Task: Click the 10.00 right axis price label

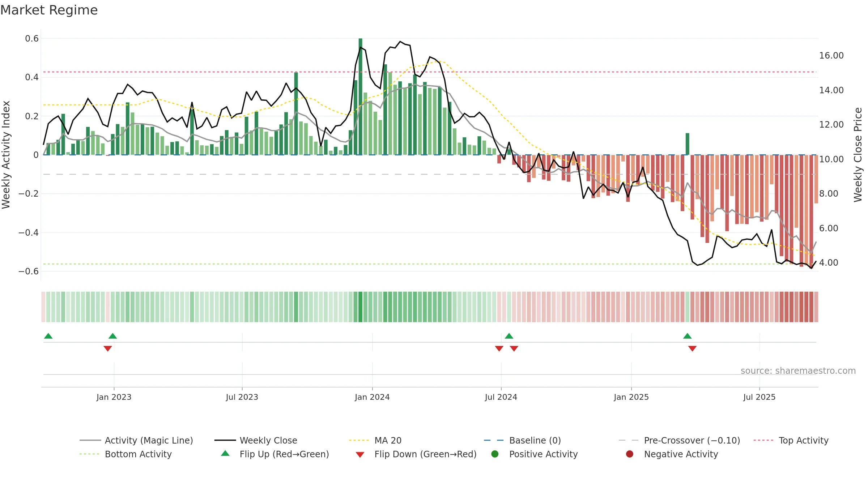Action: (x=831, y=159)
